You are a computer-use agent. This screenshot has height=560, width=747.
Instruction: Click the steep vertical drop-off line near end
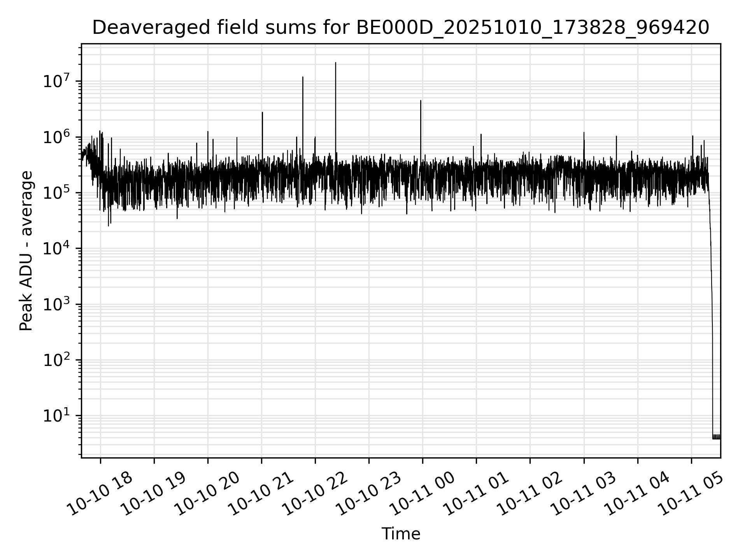[x=712, y=311]
